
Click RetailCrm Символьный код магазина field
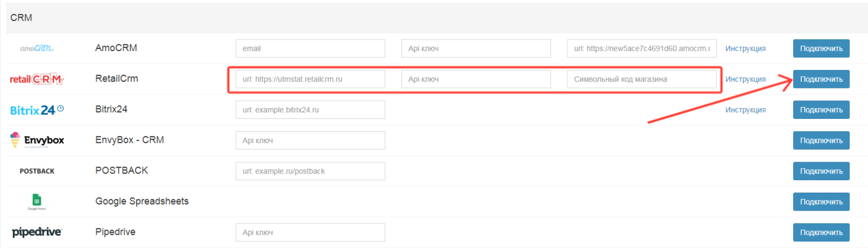point(642,79)
